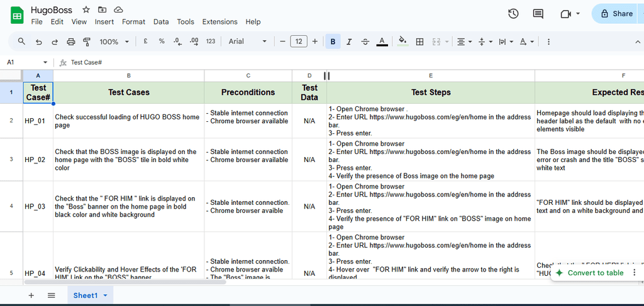Toggle italic formatting
644x306 pixels.
coord(349,41)
